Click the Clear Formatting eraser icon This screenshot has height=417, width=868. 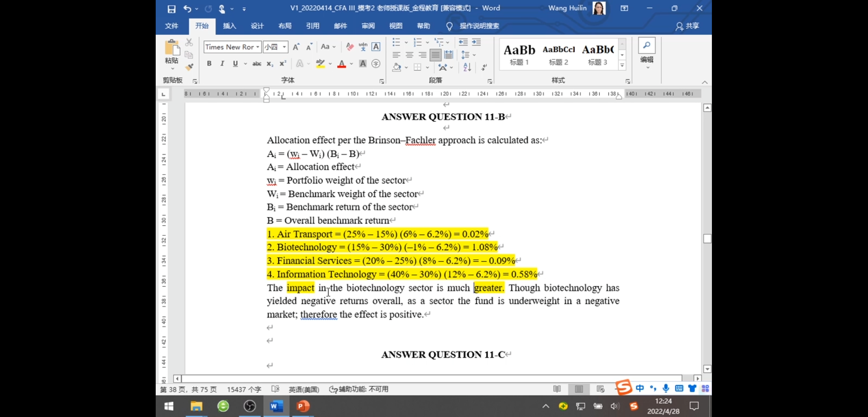click(x=350, y=47)
